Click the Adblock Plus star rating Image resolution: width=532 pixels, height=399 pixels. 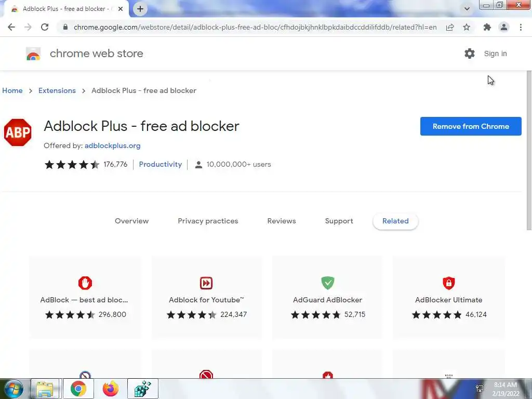(72, 165)
